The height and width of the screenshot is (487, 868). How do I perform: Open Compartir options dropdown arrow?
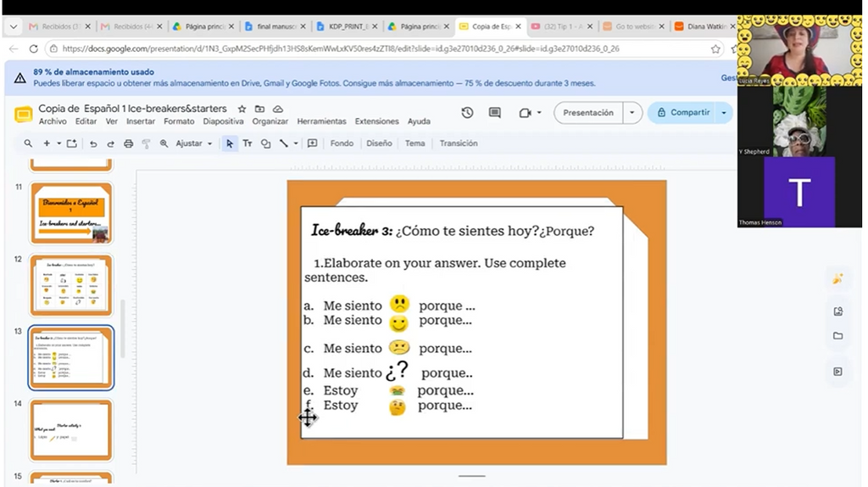pos(724,113)
